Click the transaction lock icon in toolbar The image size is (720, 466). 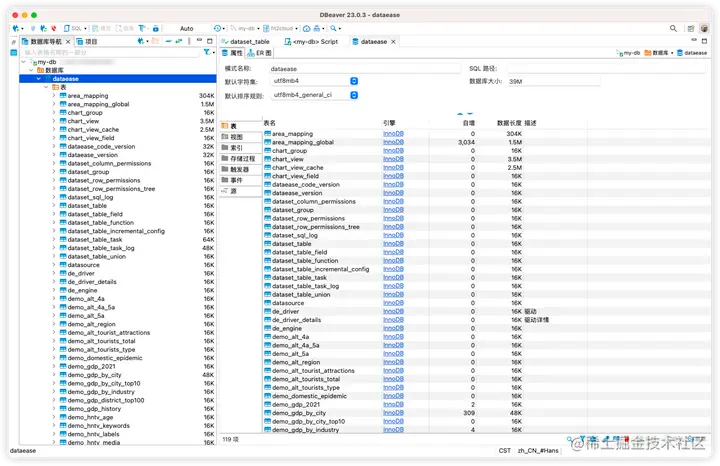(156, 28)
